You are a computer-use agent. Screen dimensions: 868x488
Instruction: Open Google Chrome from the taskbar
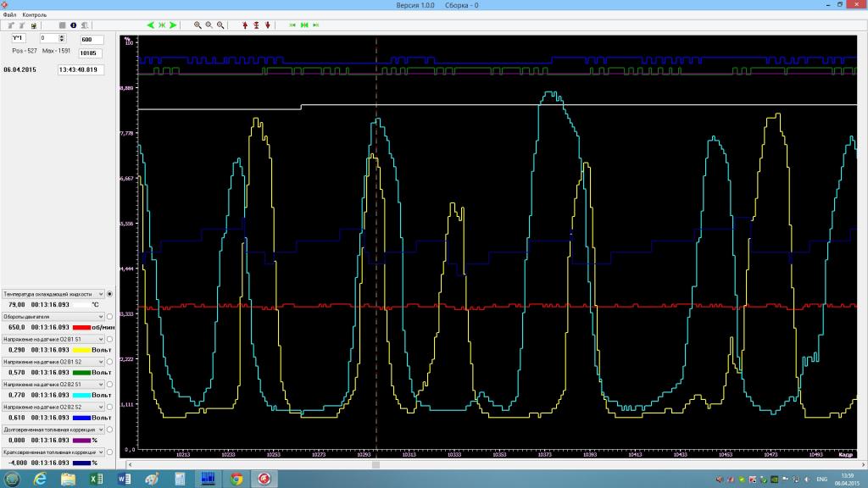(x=236, y=479)
